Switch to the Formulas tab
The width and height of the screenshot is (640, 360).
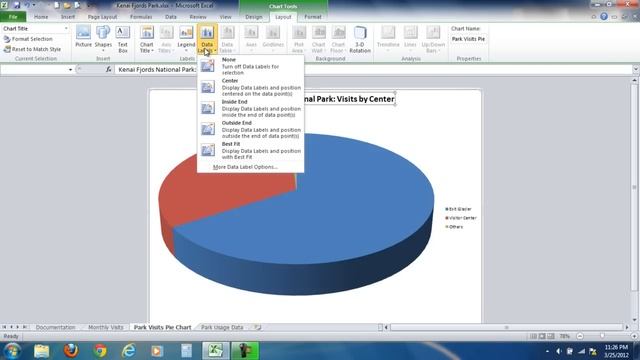coord(141,17)
